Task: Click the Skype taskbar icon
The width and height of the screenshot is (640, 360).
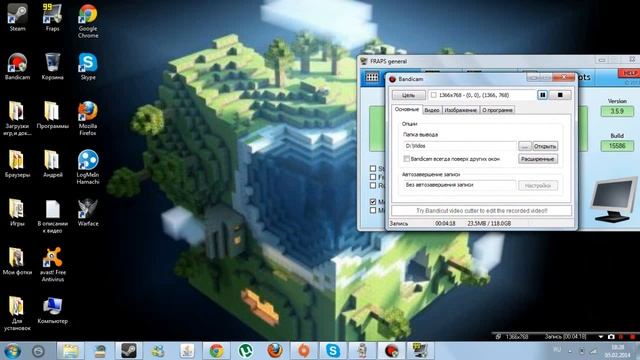Action: click(x=333, y=351)
